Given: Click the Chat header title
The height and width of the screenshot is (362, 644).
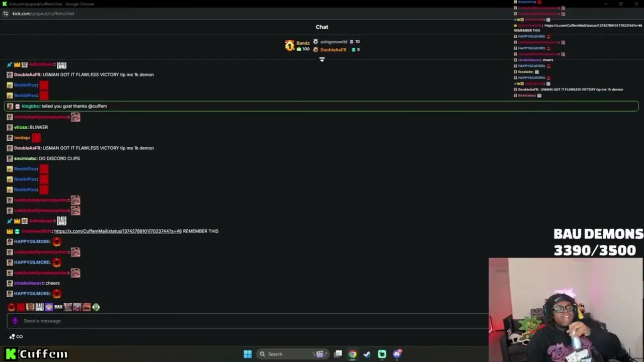Looking at the screenshot, I should pyautogui.click(x=322, y=27).
